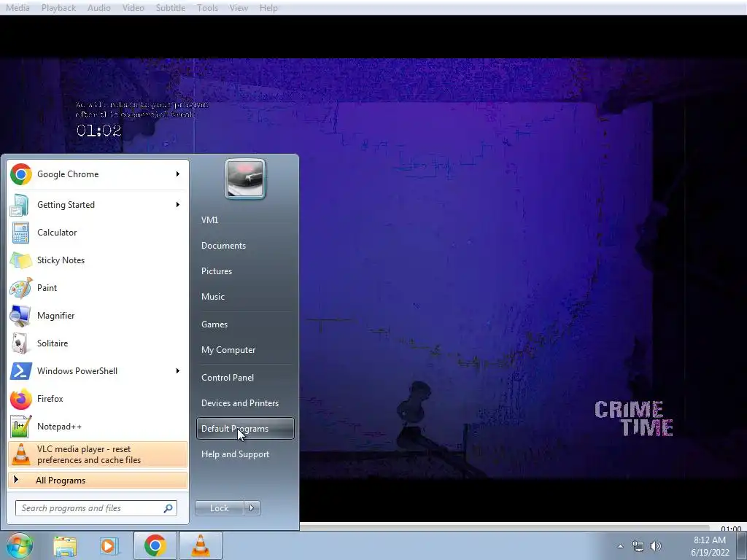Open Pictures library
The height and width of the screenshot is (560, 747).
pos(245,271)
